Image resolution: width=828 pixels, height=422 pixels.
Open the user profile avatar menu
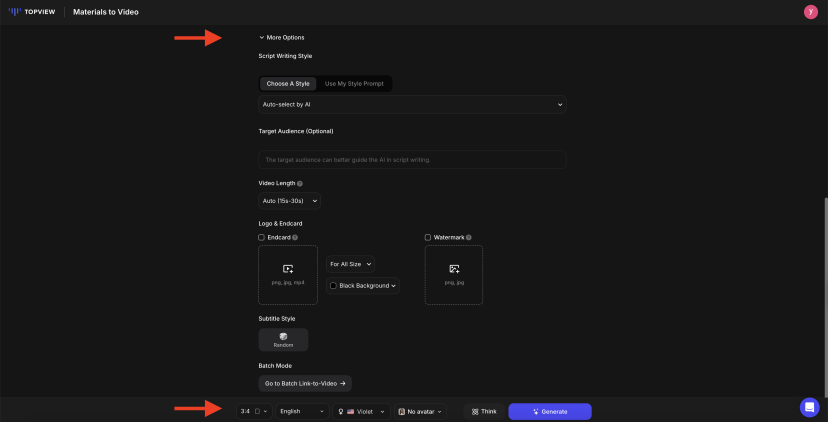(810, 12)
